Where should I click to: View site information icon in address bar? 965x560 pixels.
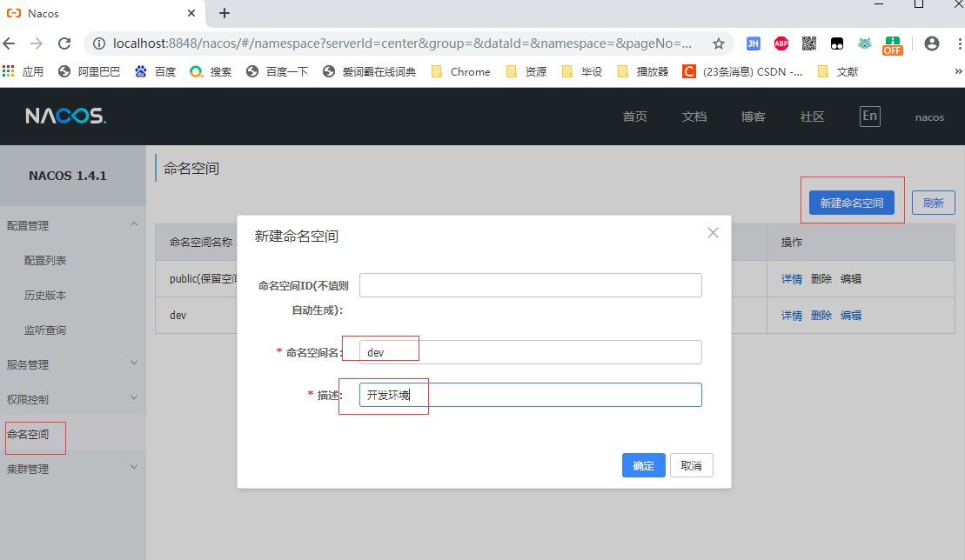99,43
